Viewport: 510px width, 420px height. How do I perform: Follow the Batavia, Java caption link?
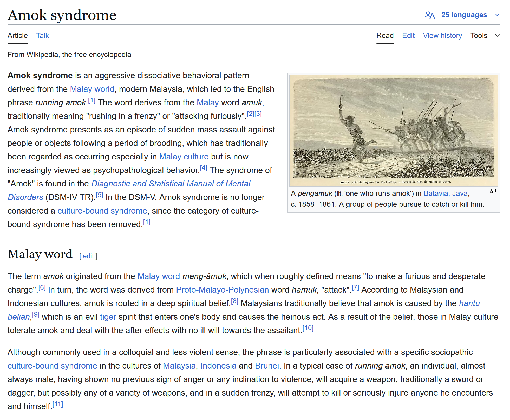[446, 193]
